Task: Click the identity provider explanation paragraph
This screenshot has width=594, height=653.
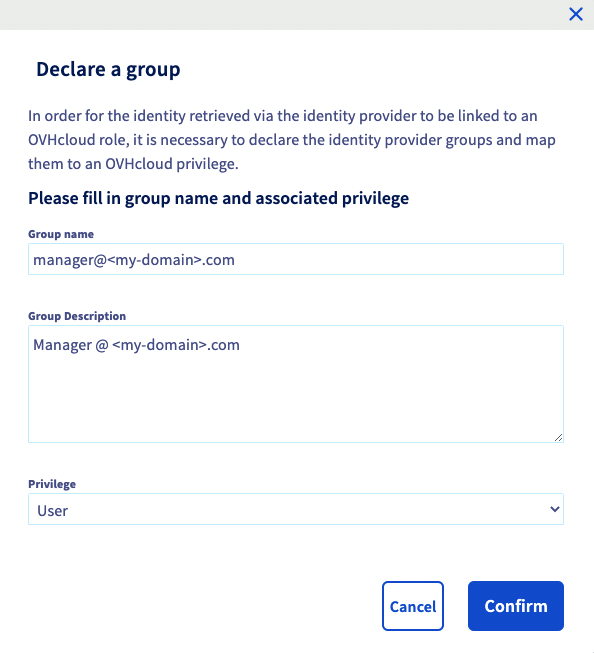Action: [292, 140]
